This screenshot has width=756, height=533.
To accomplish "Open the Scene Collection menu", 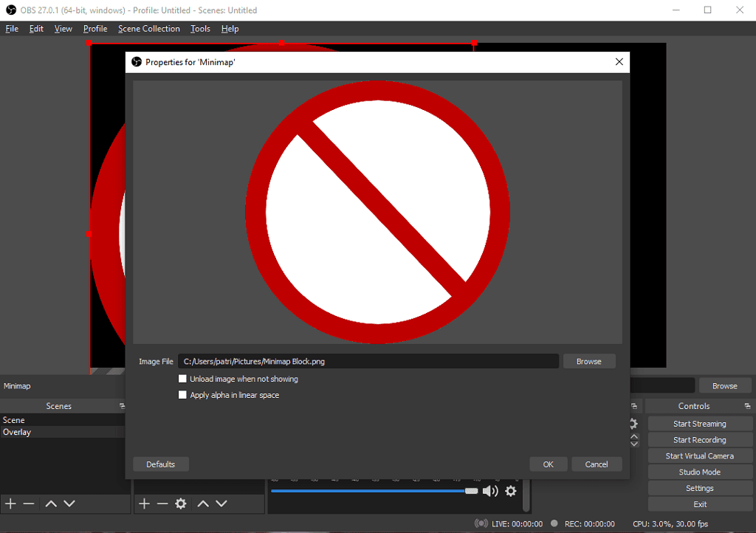I will (148, 28).
